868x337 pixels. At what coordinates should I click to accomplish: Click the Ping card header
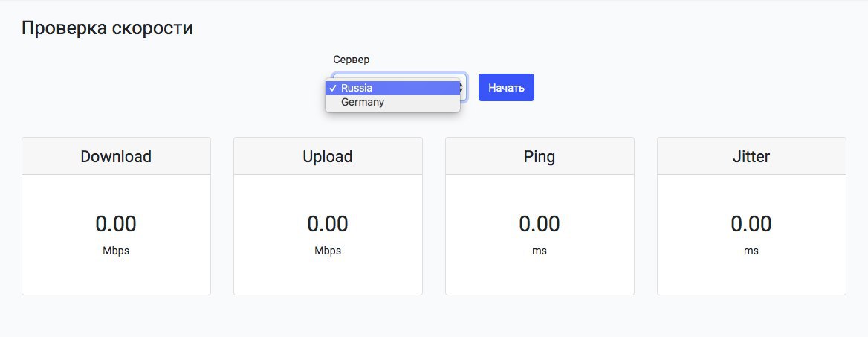pyautogui.click(x=540, y=156)
